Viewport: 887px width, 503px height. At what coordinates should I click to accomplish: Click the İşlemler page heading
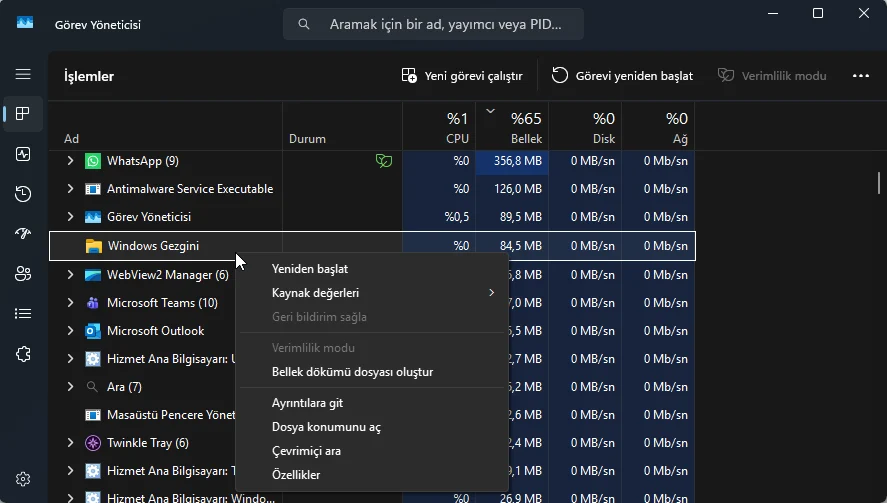[x=89, y=76]
